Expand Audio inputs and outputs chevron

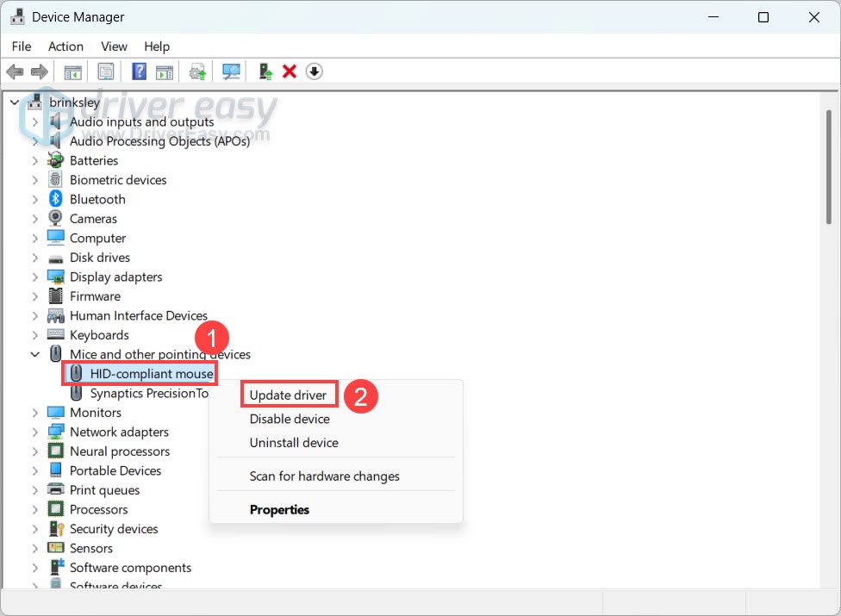coord(34,121)
